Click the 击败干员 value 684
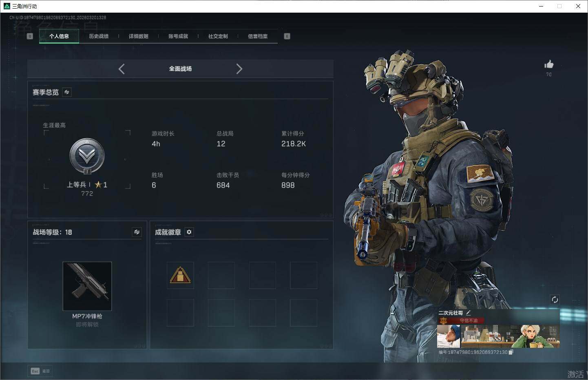The height and width of the screenshot is (380, 588). (x=223, y=186)
